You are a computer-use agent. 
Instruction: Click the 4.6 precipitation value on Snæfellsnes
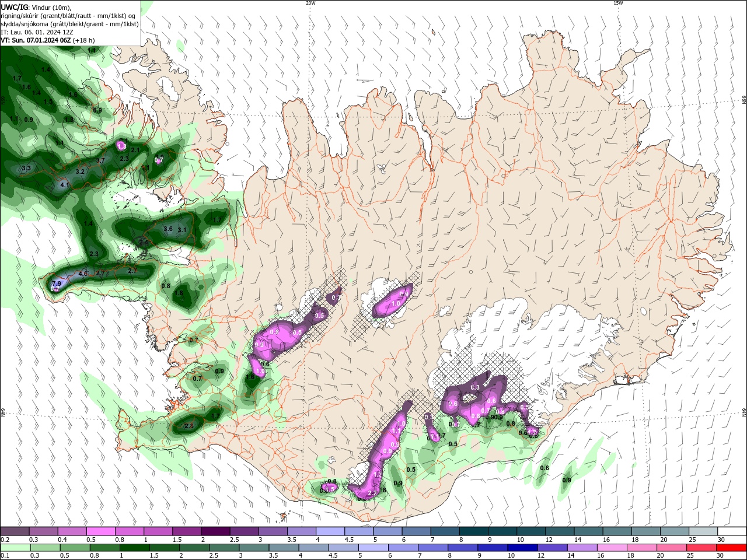pyautogui.click(x=83, y=273)
